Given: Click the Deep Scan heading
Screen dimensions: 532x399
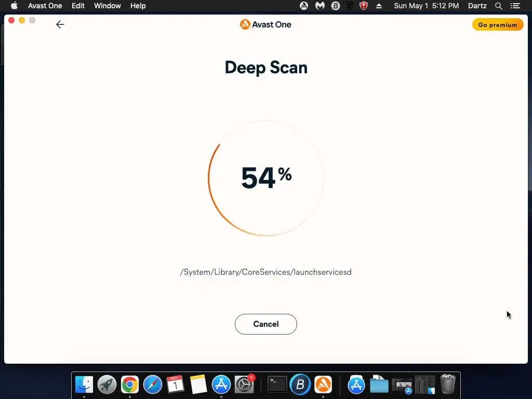Looking at the screenshot, I should (x=266, y=67).
